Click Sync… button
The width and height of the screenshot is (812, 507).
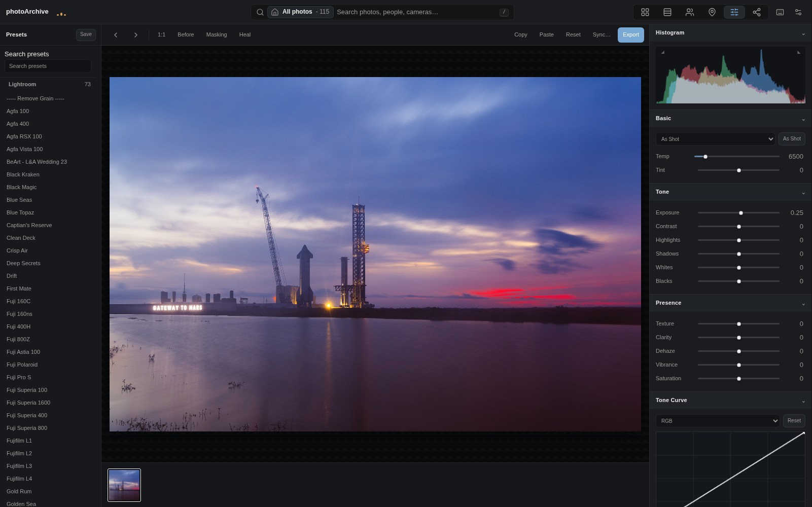pyautogui.click(x=602, y=35)
